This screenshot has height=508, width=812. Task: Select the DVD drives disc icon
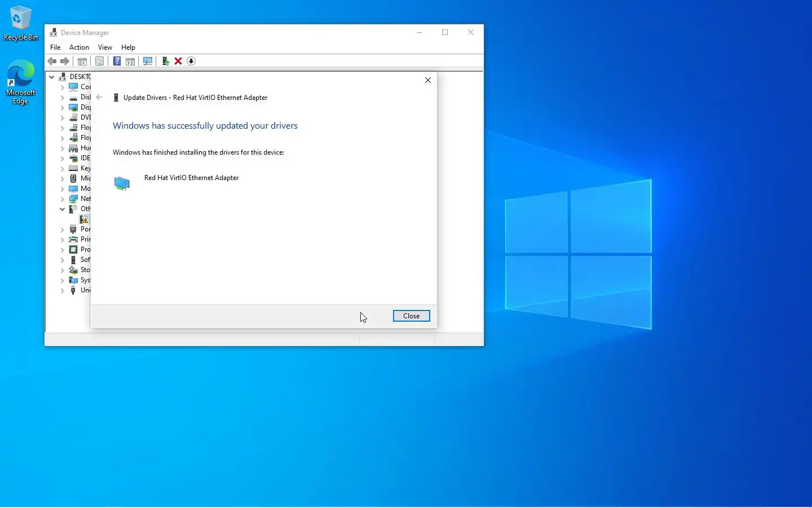tap(73, 117)
